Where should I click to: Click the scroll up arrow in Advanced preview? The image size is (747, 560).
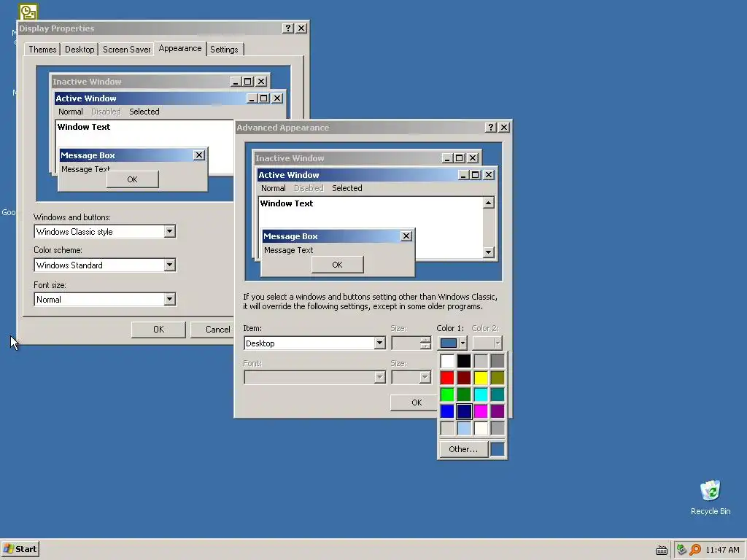pyautogui.click(x=488, y=203)
